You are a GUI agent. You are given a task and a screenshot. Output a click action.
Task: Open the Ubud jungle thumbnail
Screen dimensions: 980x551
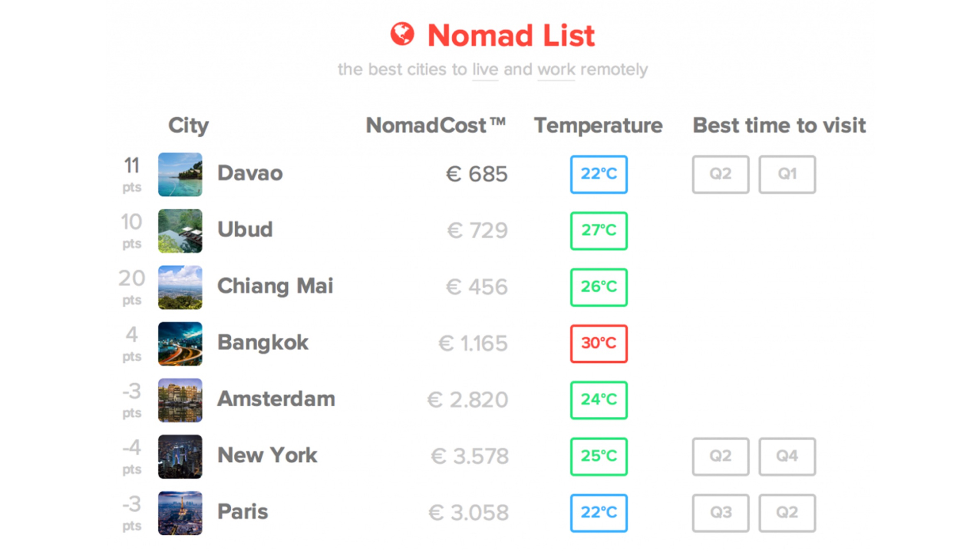point(180,231)
